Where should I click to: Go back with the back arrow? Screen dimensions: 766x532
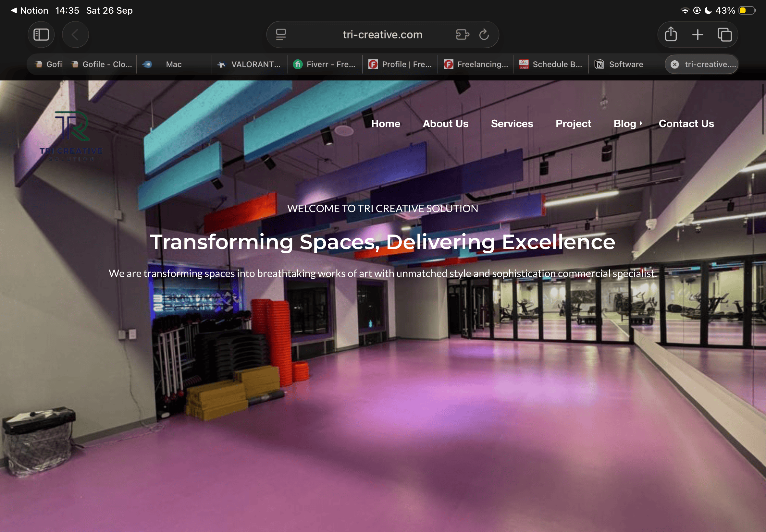tap(75, 35)
